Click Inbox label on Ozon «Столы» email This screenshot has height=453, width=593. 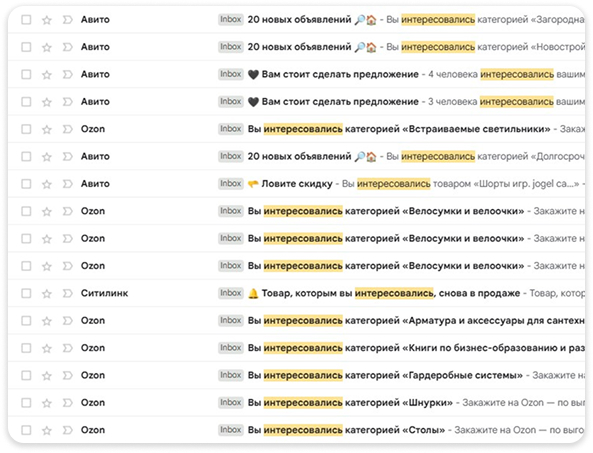pyautogui.click(x=231, y=430)
